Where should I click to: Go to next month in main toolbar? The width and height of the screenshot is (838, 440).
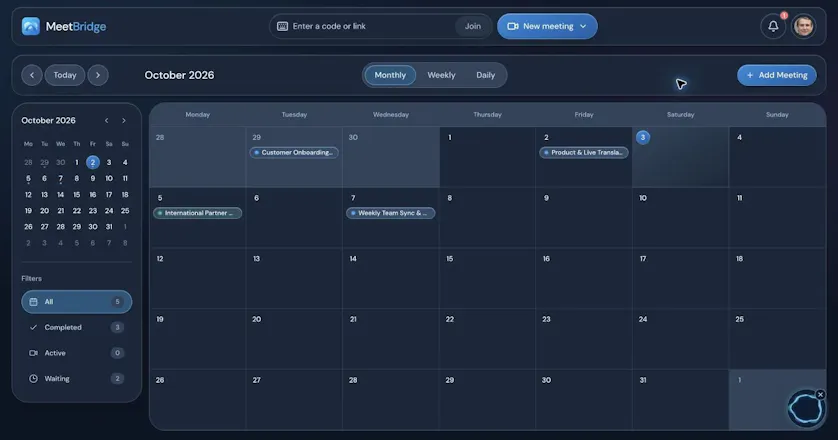pyautogui.click(x=98, y=75)
